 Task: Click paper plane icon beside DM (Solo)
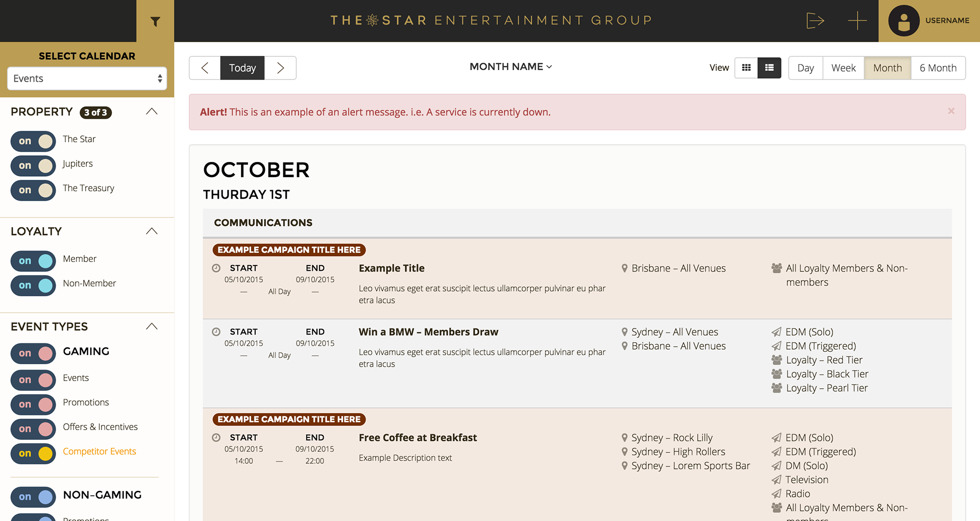pos(776,466)
